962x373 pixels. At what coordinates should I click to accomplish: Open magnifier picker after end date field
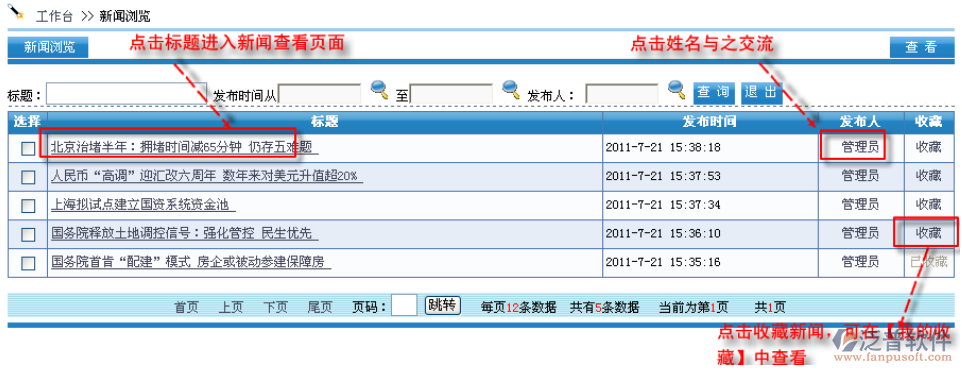(x=511, y=90)
